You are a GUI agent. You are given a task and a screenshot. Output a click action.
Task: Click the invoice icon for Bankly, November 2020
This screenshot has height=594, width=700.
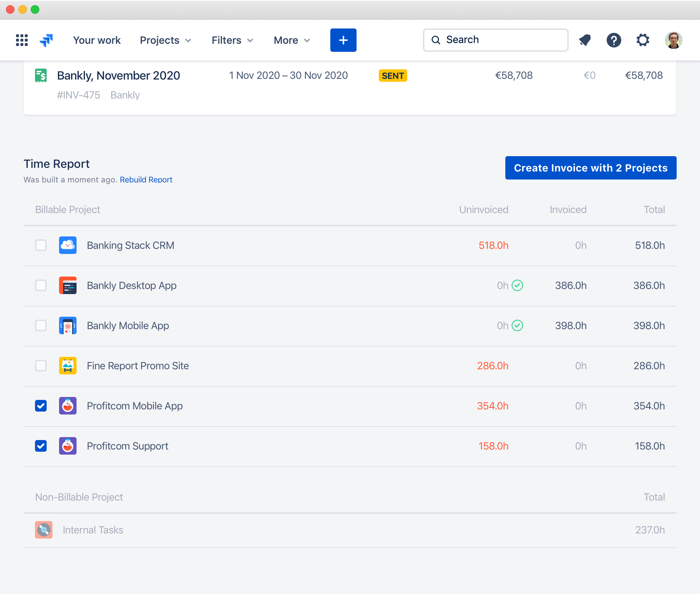coord(41,76)
